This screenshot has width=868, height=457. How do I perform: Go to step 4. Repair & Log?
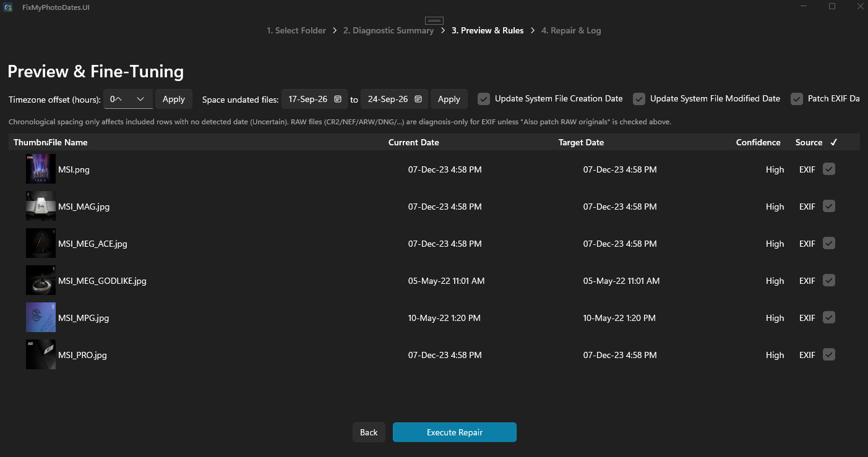point(571,30)
